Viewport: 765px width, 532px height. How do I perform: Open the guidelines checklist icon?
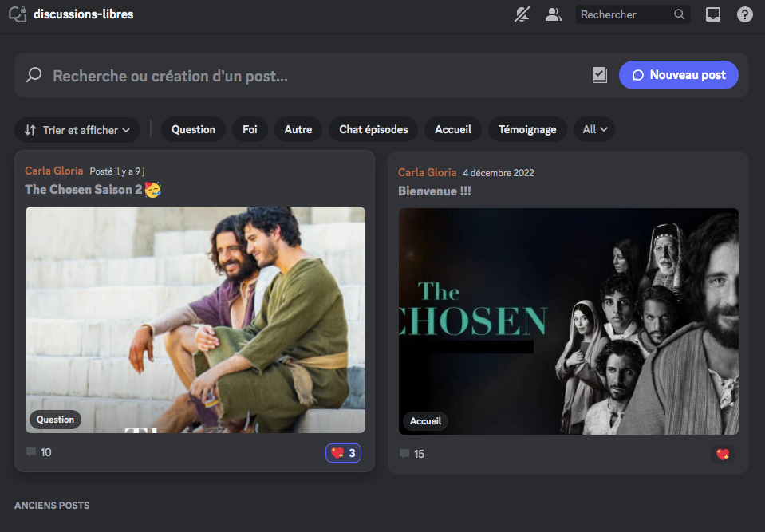[x=600, y=75]
